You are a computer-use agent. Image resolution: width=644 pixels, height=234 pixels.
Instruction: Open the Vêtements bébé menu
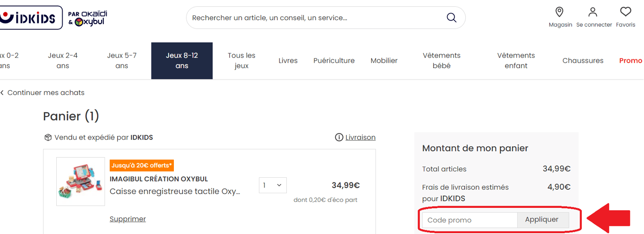441,61
